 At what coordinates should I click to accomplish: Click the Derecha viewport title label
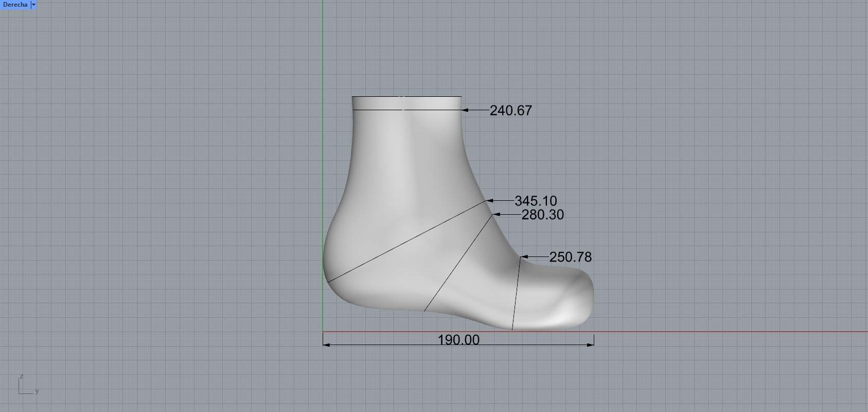[15, 5]
